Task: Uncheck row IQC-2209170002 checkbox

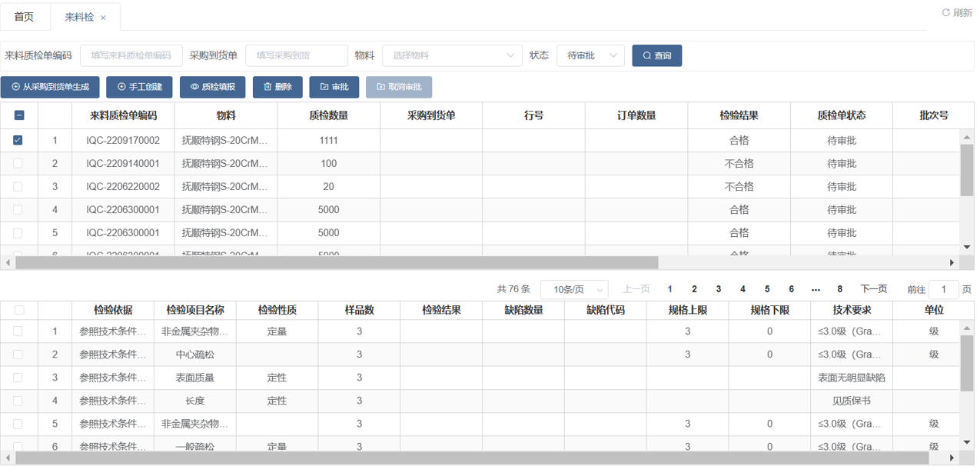Action: 18,140
